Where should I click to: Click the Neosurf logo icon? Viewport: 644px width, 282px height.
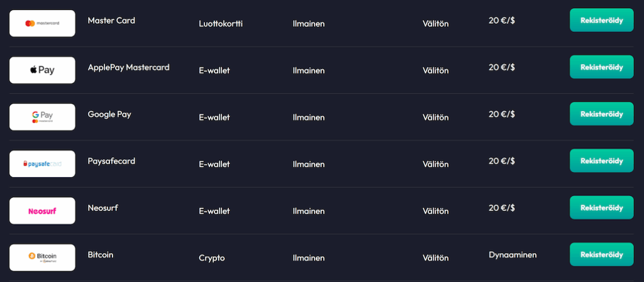[x=42, y=211]
